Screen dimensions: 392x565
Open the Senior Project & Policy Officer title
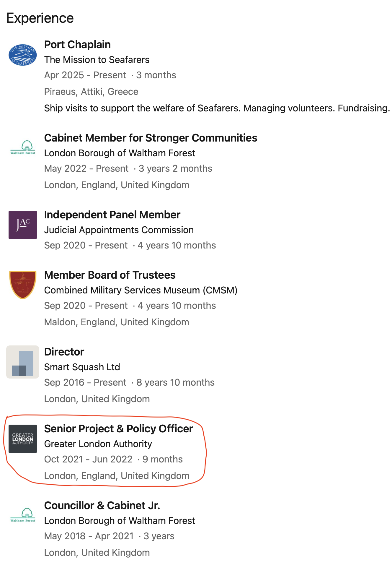tap(119, 429)
